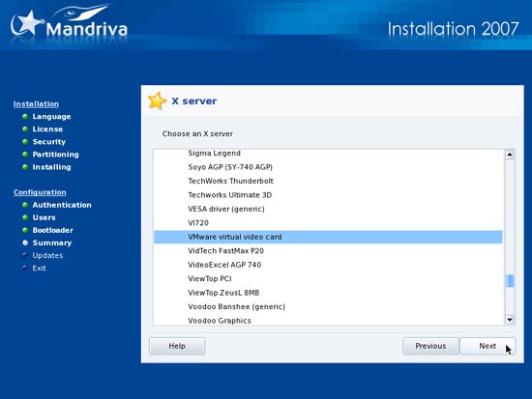This screenshot has width=532, height=399.
Task: Click the Bootloader step label
Action: (x=52, y=230)
